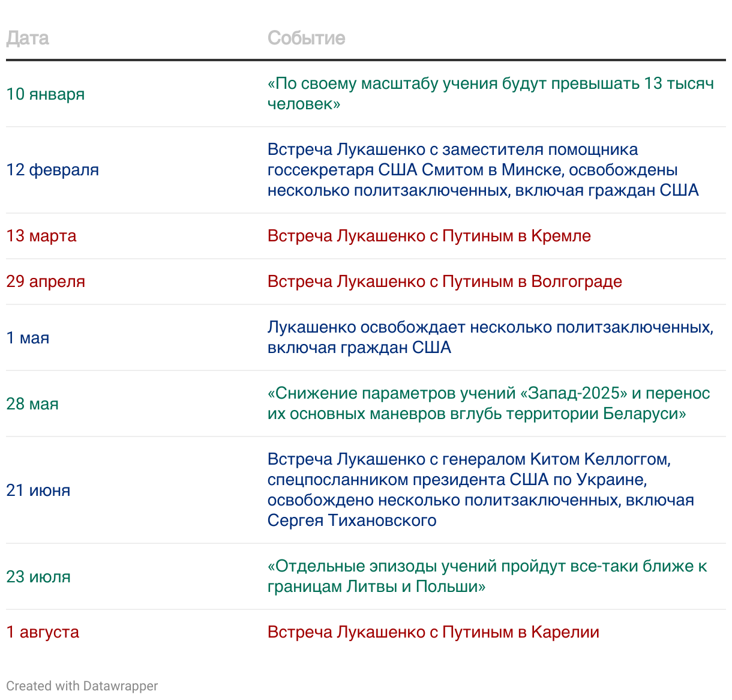732x700 pixels.
Task: Click the event about the meeting with Китом Келлоггом
Action: 481,490
